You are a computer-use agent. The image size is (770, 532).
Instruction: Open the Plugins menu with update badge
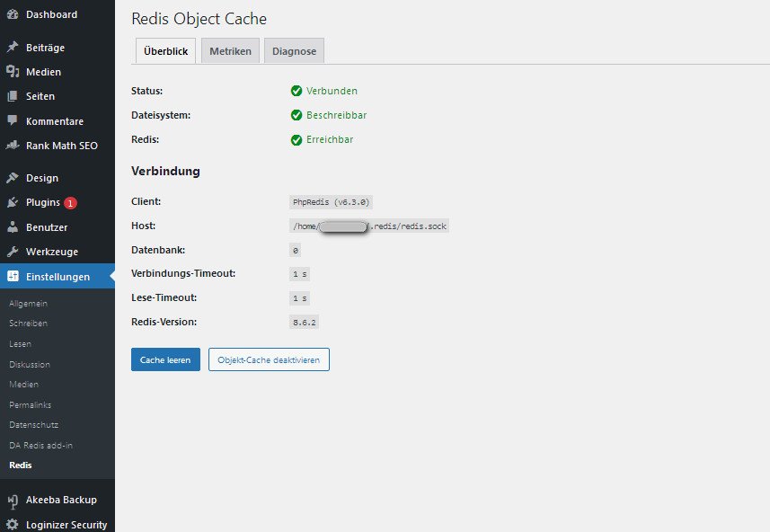[43, 202]
